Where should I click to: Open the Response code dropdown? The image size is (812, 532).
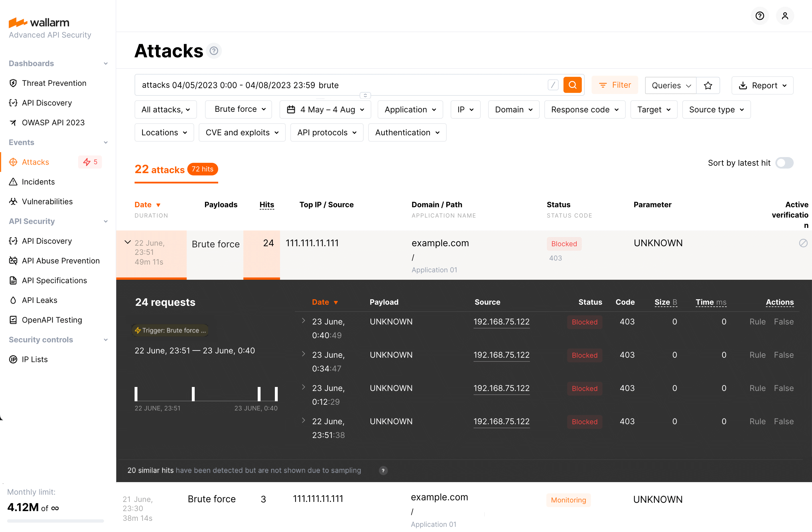(584, 109)
